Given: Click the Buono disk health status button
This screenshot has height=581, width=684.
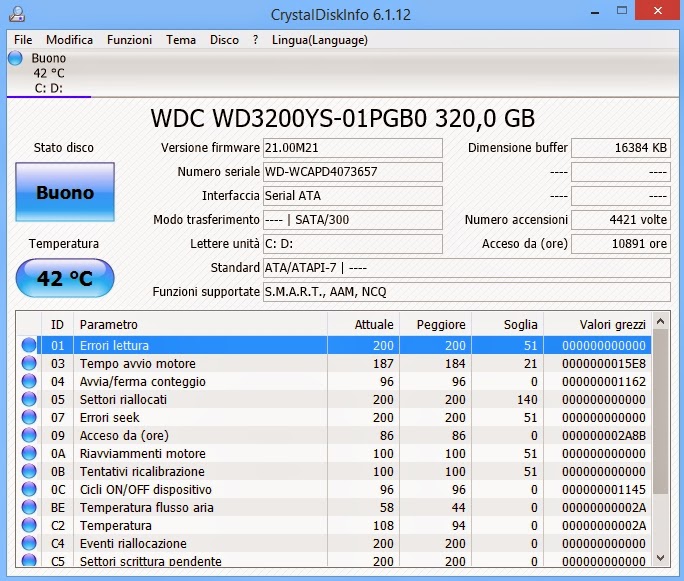Looking at the screenshot, I should tap(65, 192).
